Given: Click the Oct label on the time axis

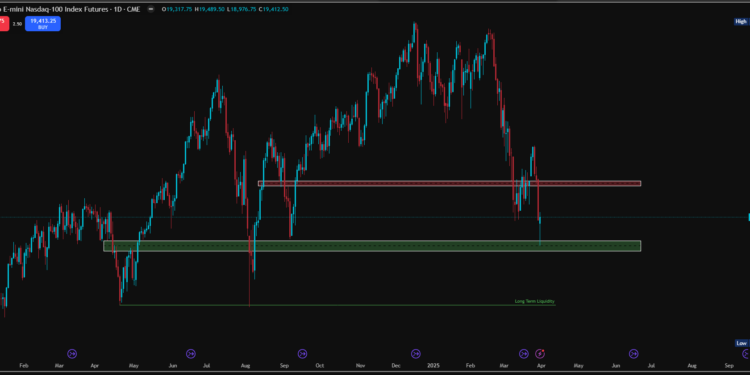Looking at the screenshot, I should tap(320, 366).
